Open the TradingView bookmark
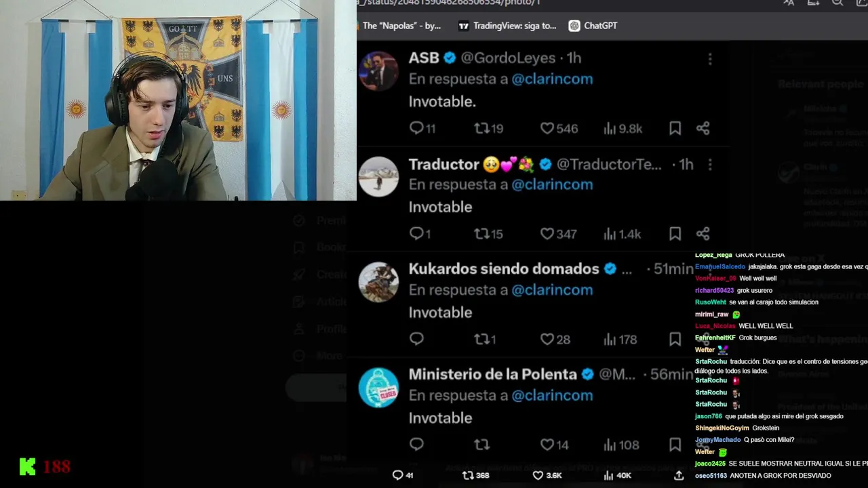This screenshot has width=868, height=488. (x=507, y=26)
